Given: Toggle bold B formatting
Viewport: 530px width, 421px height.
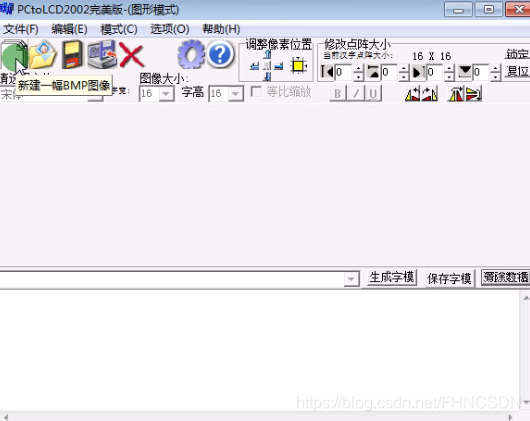Looking at the screenshot, I should (338, 94).
